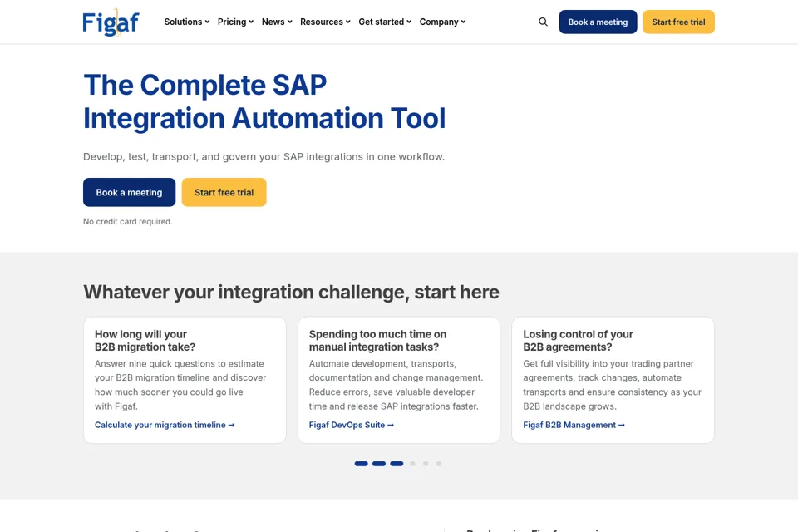798x532 pixels.
Task: Open Calculate your migration timeline link
Action: point(165,425)
